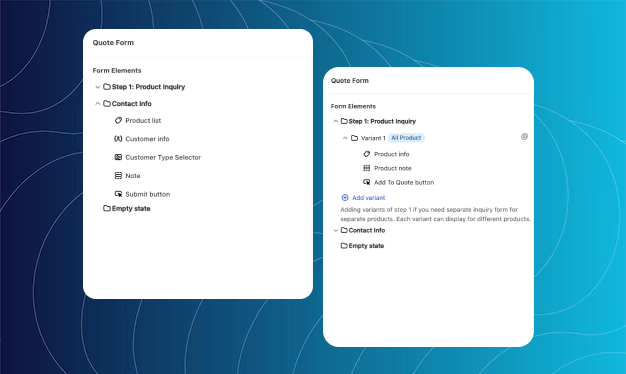The width and height of the screenshot is (626, 374).
Task: Click the duplicate icon beside Variant 1
Action: point(524,137)
